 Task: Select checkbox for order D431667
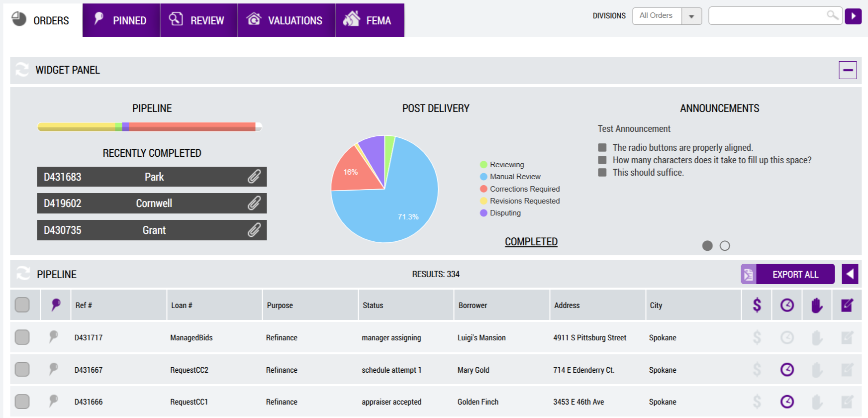click(22, 369)
